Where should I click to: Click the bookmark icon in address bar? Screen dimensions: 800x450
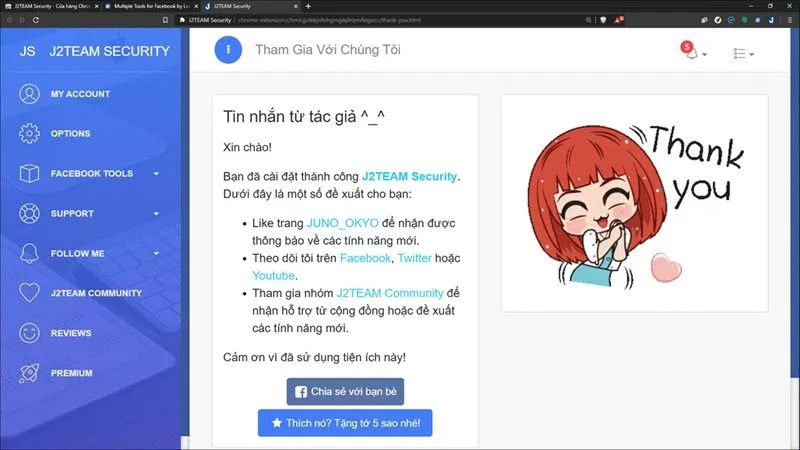pos(165,20)
